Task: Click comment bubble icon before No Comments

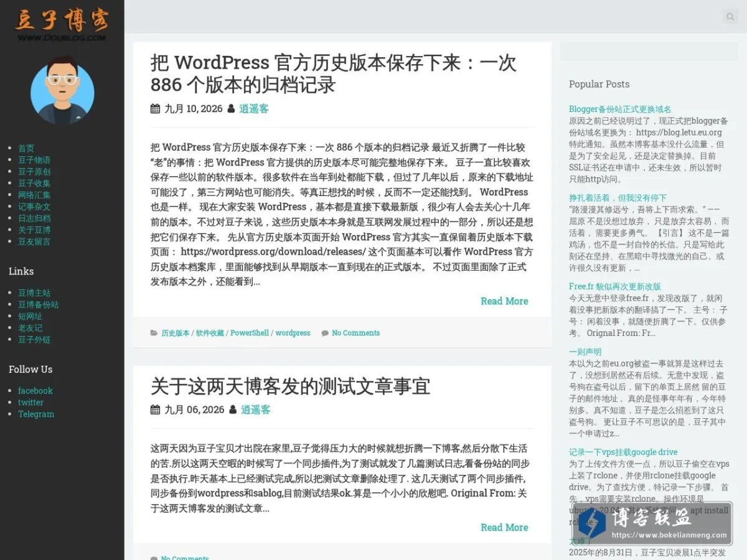Action: 325,333
